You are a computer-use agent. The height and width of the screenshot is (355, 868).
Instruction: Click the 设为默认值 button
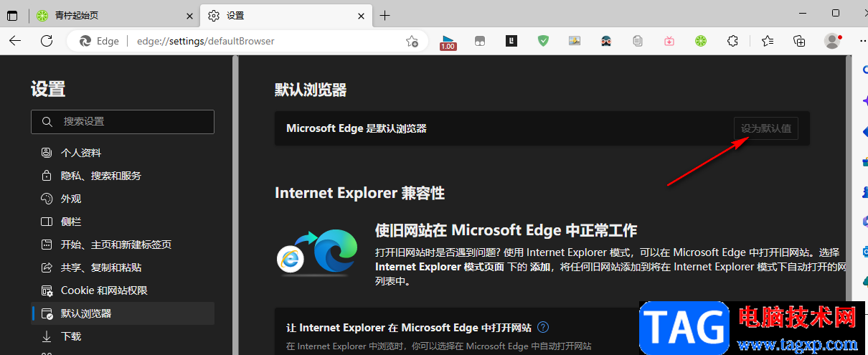tap(766, 128)
